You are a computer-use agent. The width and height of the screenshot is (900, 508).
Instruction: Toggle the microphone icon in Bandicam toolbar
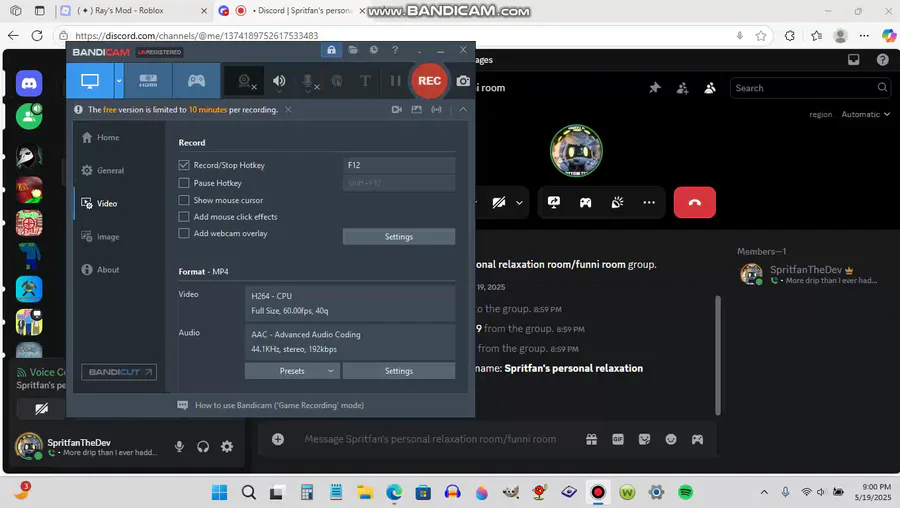point(309,82)
